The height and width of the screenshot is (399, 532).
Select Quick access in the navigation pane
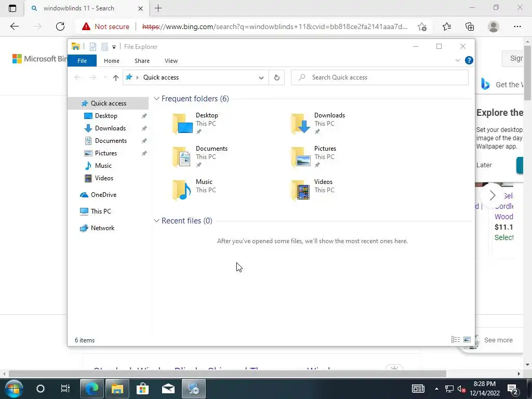tap(108, 103)
